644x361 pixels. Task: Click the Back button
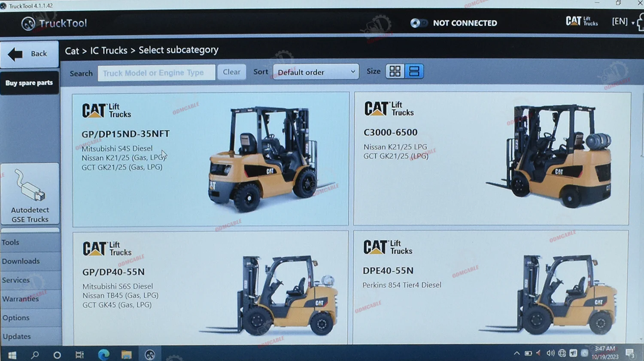[29, 54]
